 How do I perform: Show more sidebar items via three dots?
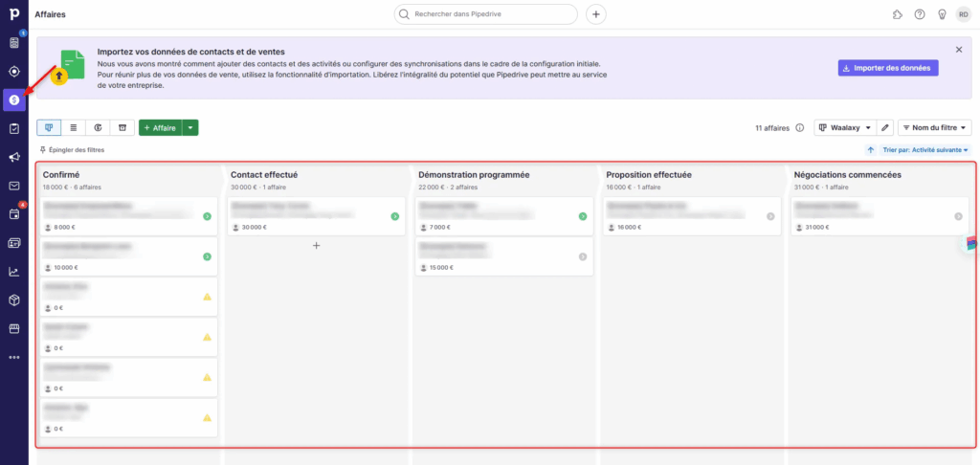point(13,358)
